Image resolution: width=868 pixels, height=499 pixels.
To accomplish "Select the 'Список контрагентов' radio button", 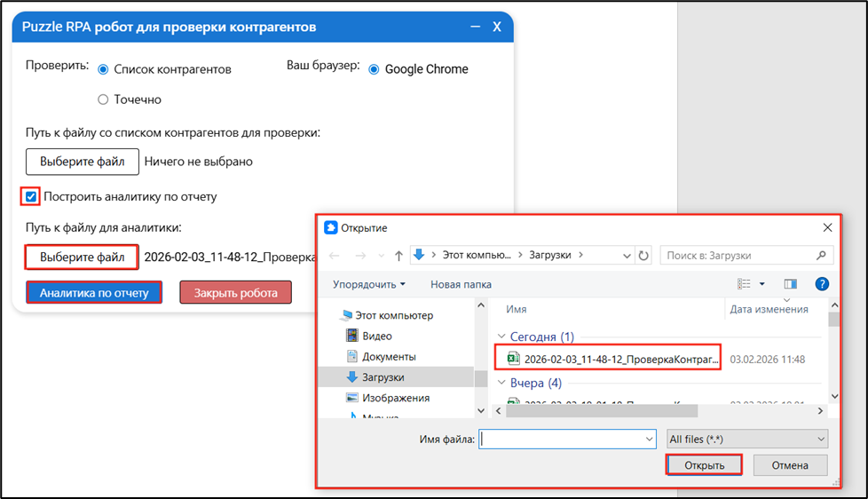I will 103,69.
